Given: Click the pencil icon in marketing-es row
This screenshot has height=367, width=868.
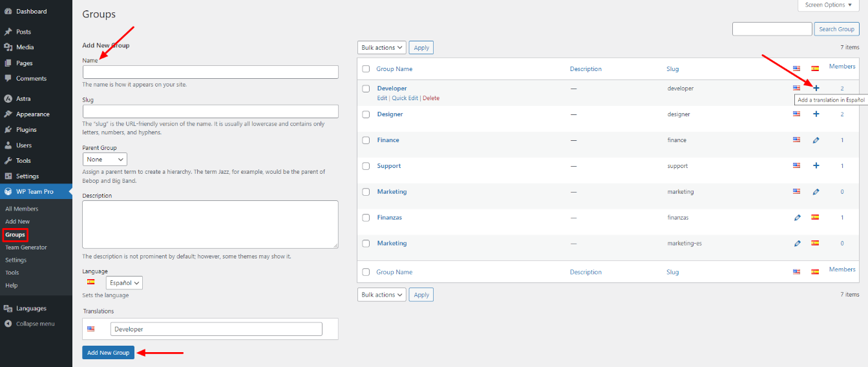Looking at the screenshot, I should point(797,244).
